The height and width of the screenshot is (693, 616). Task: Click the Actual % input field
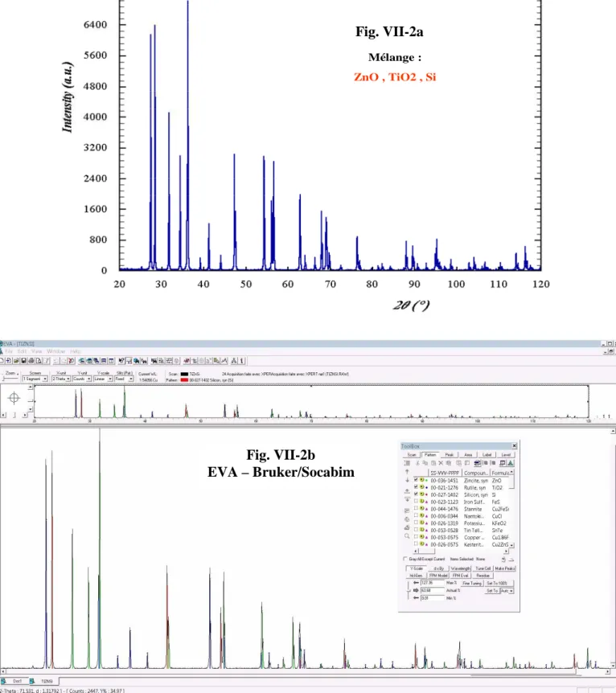coord(433,590)
